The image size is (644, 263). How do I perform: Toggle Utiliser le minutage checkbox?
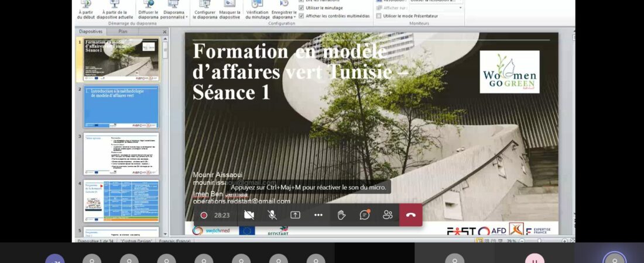click(302, 8)
